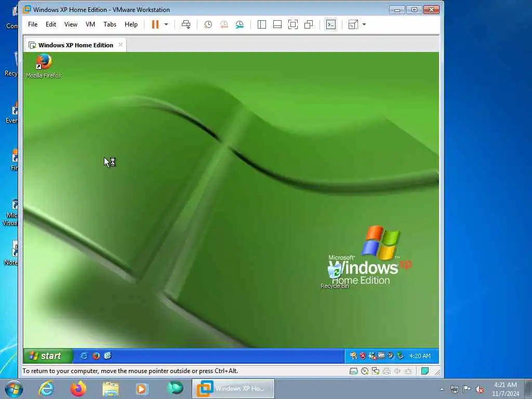
Task: Open Windows Media Player from taskbar
Action: pos(142,389)
